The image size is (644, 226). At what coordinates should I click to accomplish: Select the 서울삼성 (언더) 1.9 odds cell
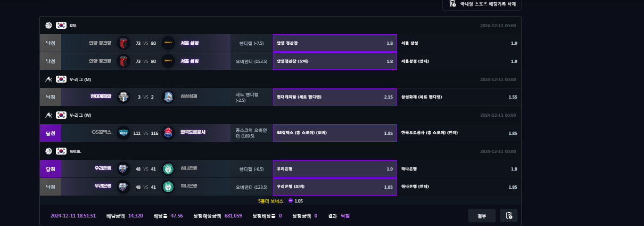point(459,61)
